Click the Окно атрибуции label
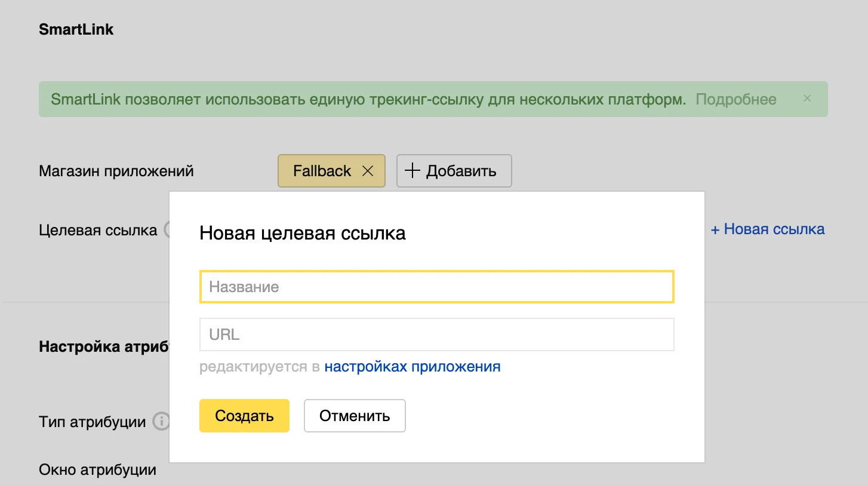The height and width of the screenshot is (485, 868). (x=97, y=469)
